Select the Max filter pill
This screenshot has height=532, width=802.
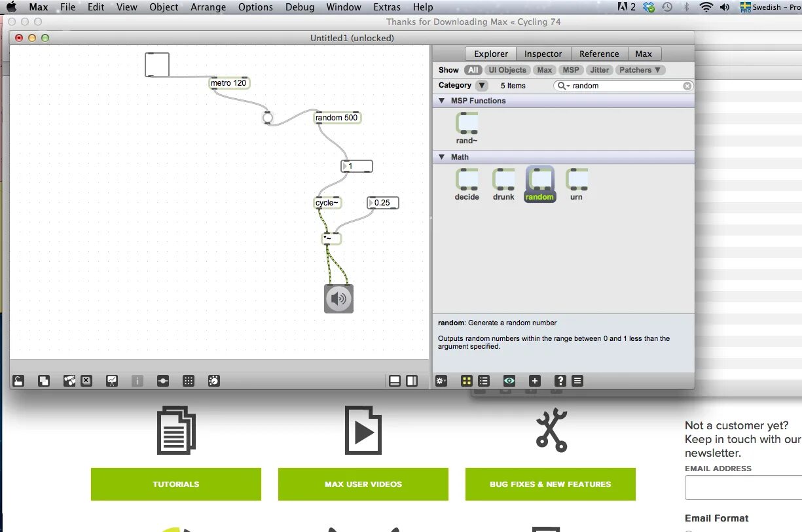[x=545, y=70]
